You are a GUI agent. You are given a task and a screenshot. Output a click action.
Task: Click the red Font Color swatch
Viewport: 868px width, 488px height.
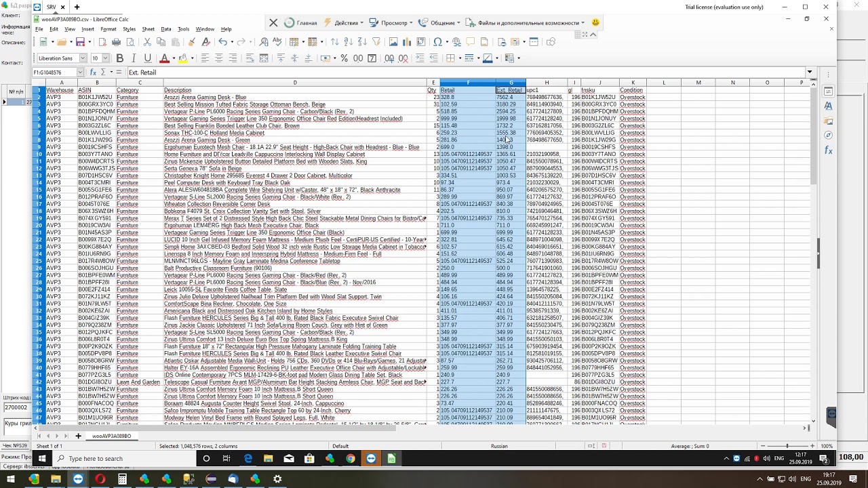pos(164,58)
